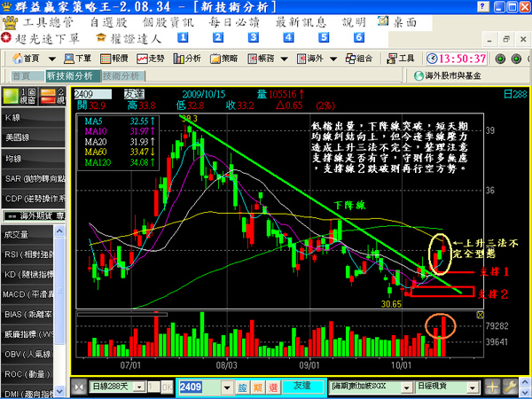Switch to the 技術分析 tab
Viewport: 532px width, 399px height.
coord(123,76)
